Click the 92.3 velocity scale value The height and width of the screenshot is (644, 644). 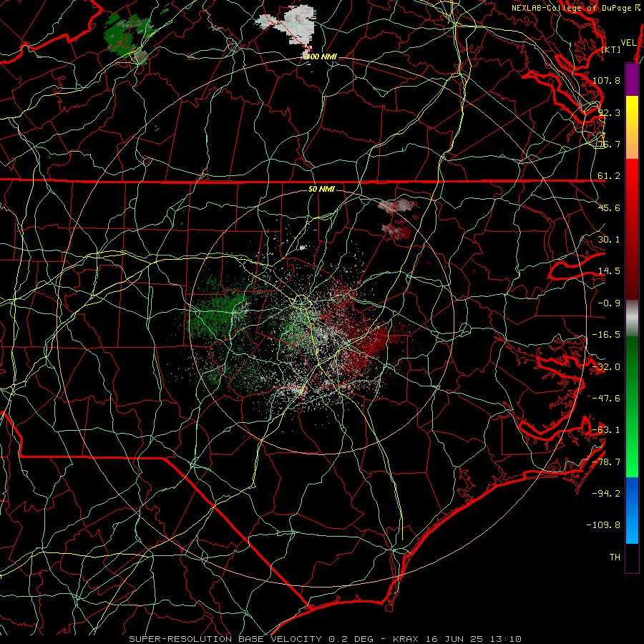(610, 112)
